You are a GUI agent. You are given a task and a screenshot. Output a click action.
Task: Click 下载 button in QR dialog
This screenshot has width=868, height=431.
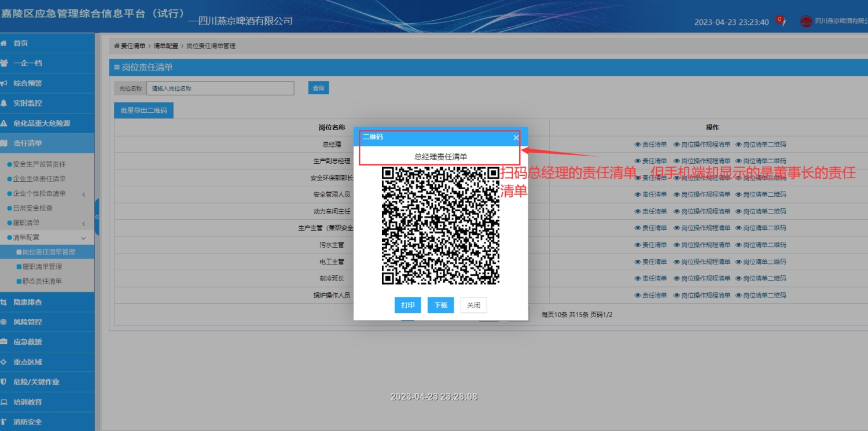(441, 305)
